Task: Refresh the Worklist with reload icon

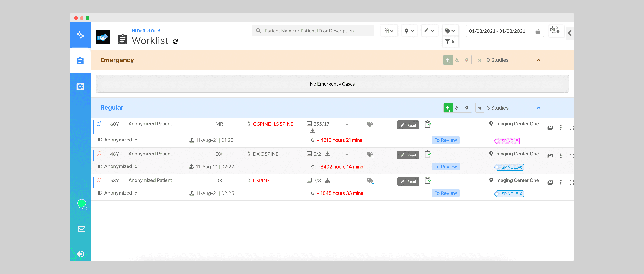Action: [175, 42]
